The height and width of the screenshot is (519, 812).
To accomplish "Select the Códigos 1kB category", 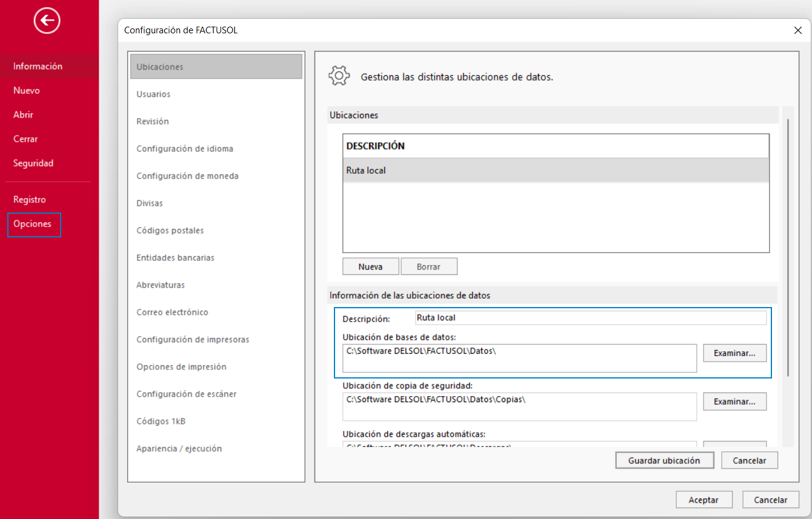I will click(161, 421).
